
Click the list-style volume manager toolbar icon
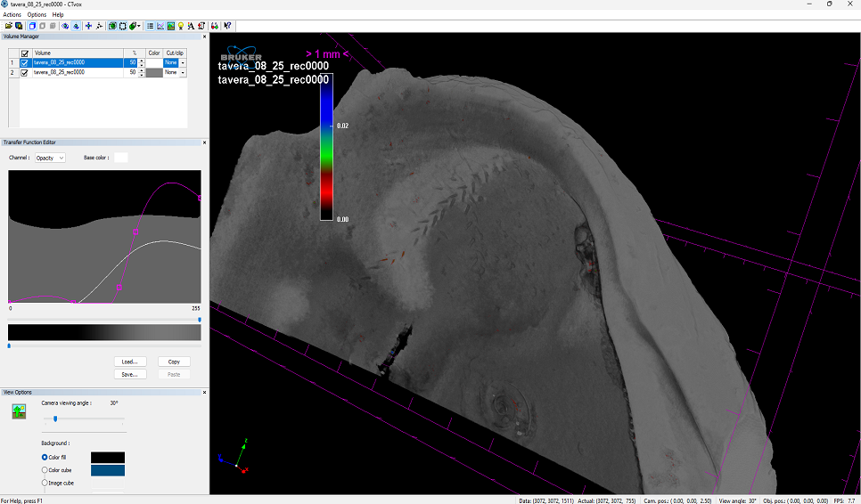[149, 26]
